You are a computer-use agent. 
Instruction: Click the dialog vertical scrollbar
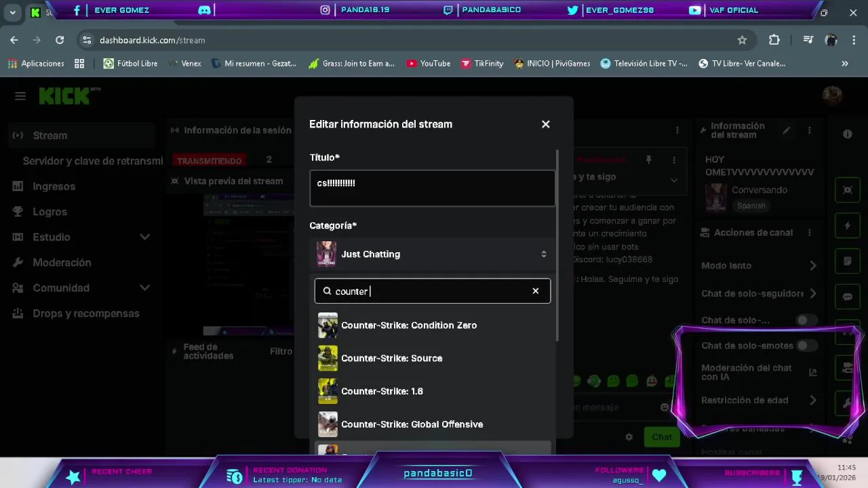pos(557,244)
